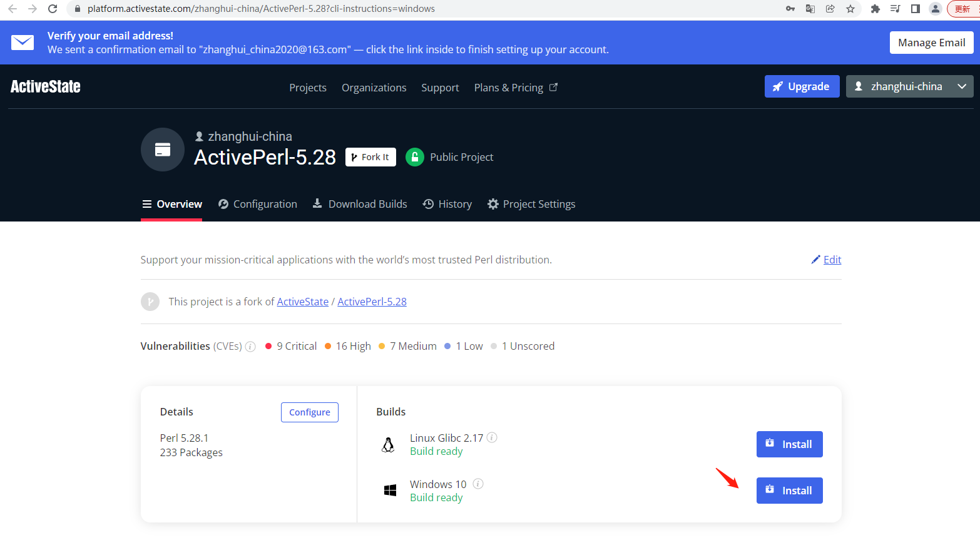Switch to the Configuration tab
This screenshot has height=545, width=980.
pyautogui.click(x=258, y=204)
